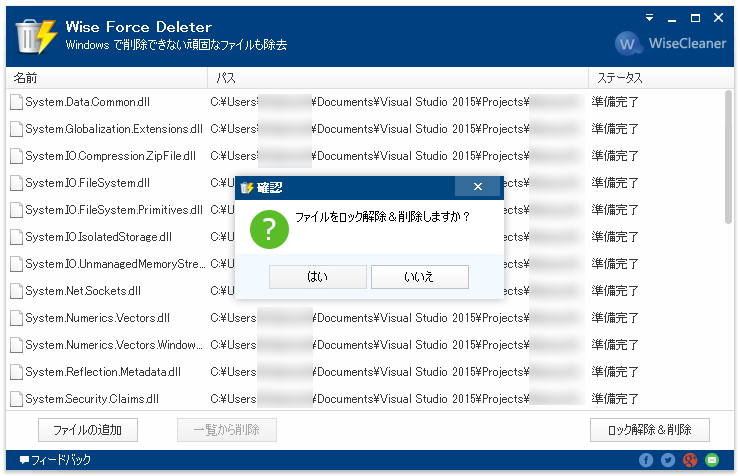Click the Twitter share icon
This screenshot has height=476, width=740.
(668, 460)
